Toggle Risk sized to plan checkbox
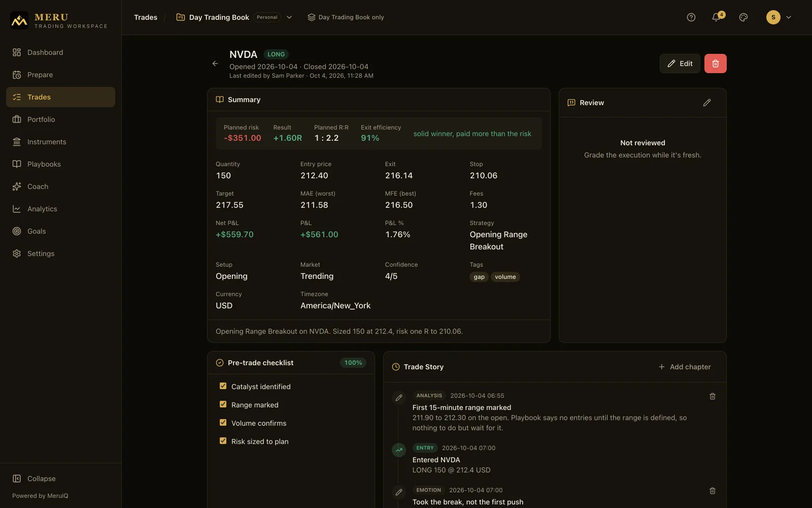Viewport: 812px width, 508px height. coord(223,441)
